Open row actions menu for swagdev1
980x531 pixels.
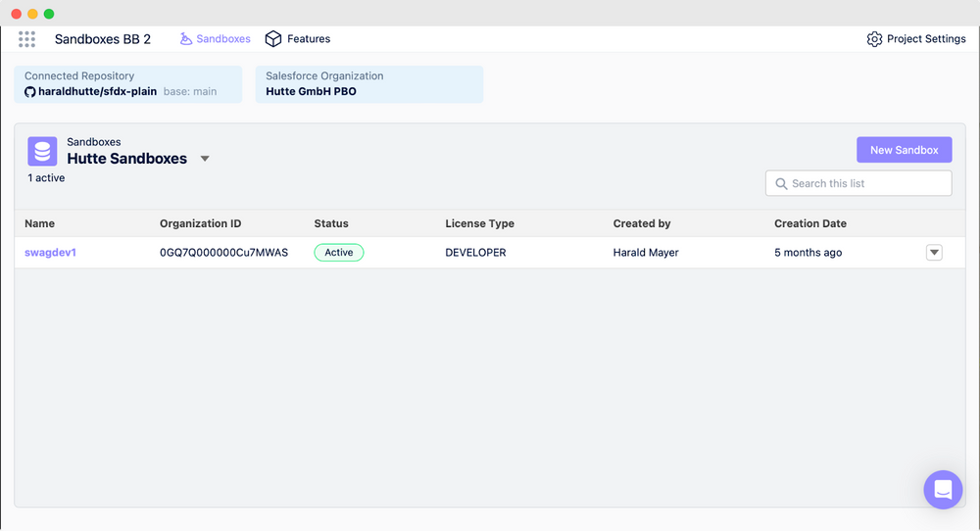coord(934,253)
